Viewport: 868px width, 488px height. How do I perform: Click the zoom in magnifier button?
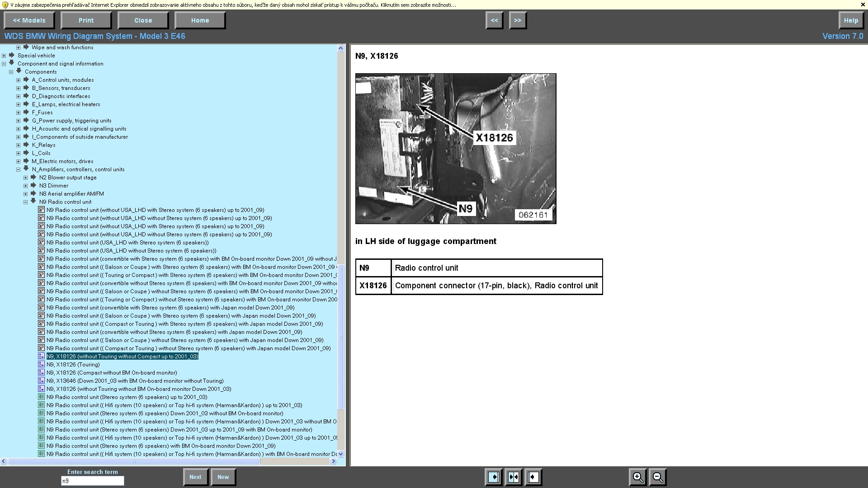(637, 477)
